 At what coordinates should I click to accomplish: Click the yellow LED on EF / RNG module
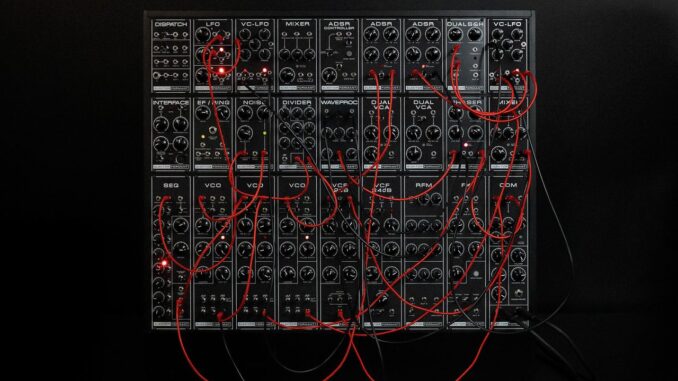click(203, 137)
